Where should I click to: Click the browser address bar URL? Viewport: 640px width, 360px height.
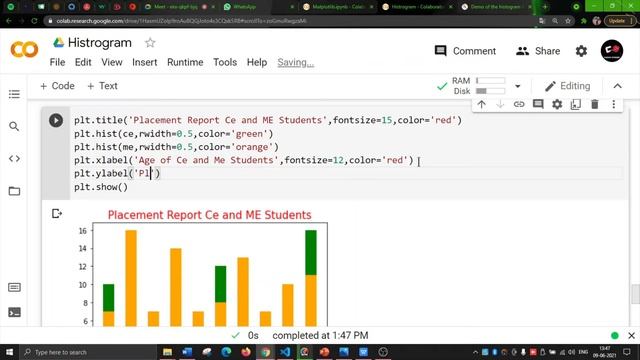(181, 21)
